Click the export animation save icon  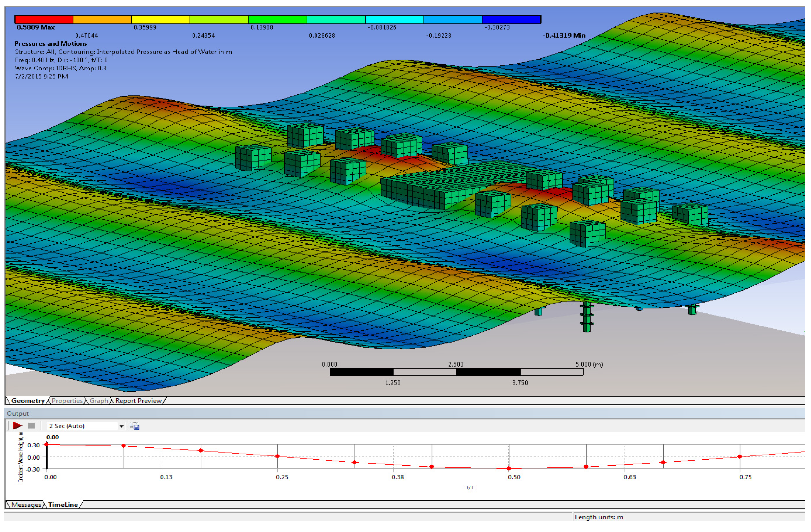coord(135,426)
